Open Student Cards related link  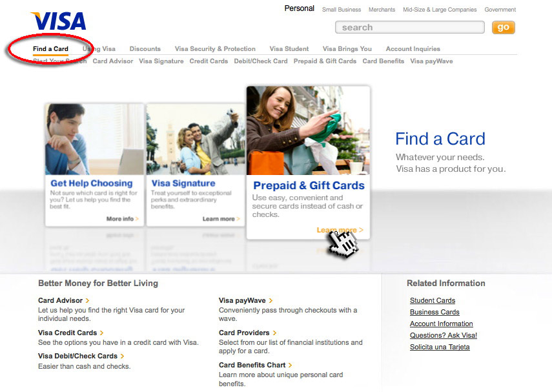pos(432,300)
